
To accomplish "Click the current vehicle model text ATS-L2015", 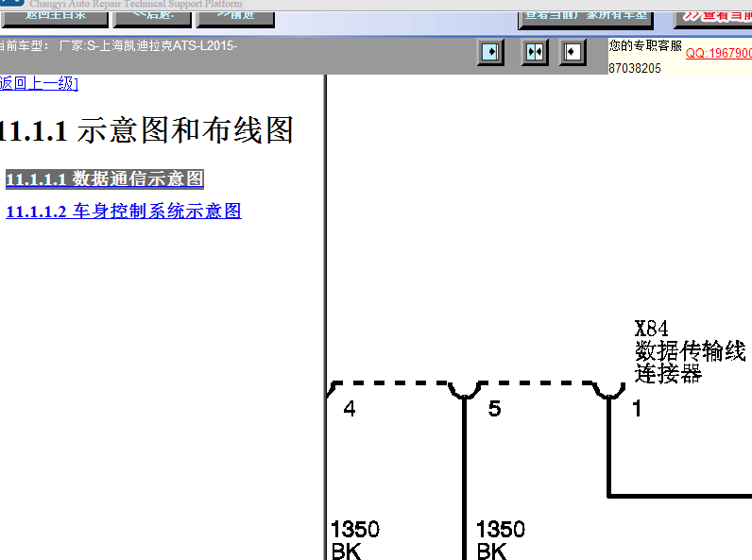I will [x=205, y=45].
